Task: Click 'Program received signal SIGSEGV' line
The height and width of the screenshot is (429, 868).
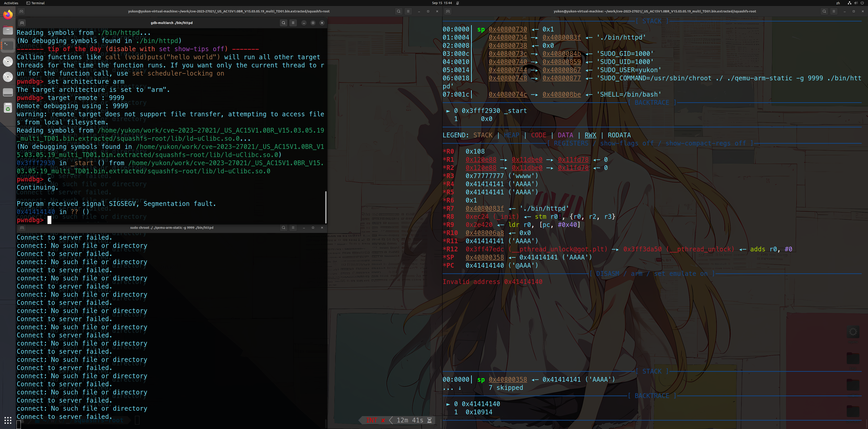Action: [116, 204]
